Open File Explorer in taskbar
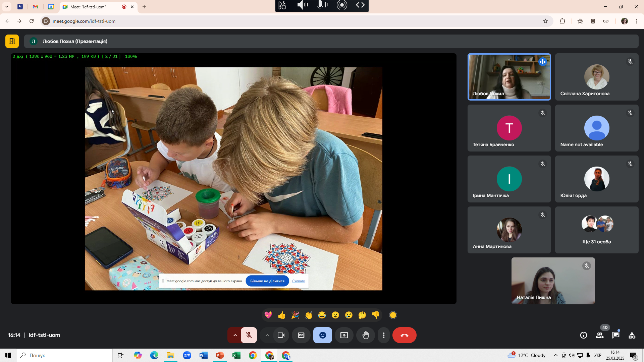 pyautogui.click(x=171, y=355)
